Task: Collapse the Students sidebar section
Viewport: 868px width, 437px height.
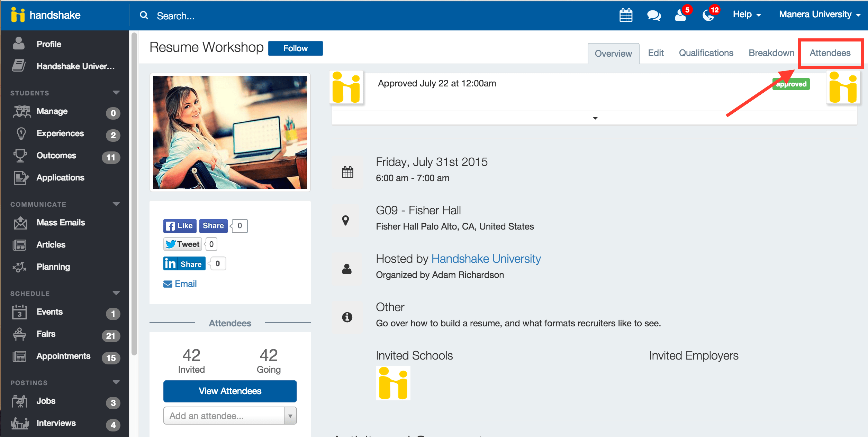Action: click(x=116, y=93)
